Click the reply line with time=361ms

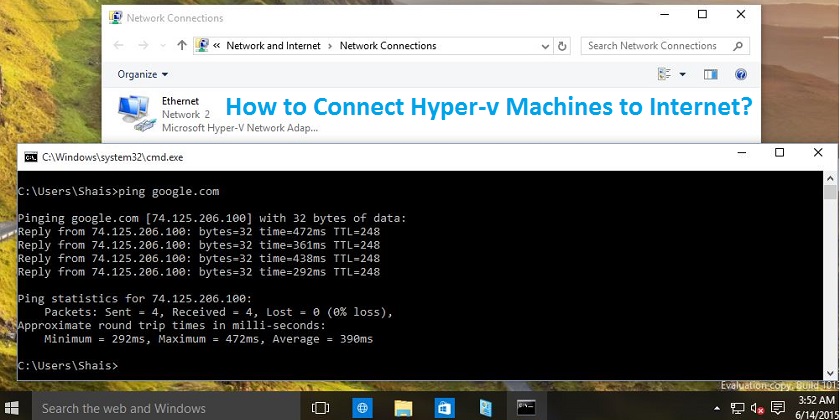click(x=199, y=245)
